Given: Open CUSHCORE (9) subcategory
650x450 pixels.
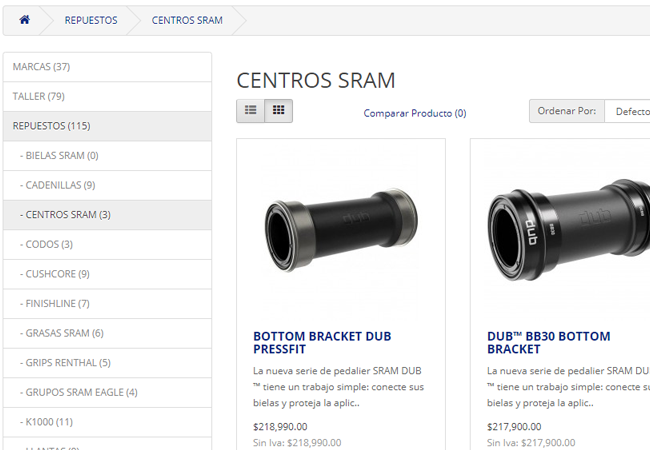Looking at the screenshot, I should click(x=107, y=274).
